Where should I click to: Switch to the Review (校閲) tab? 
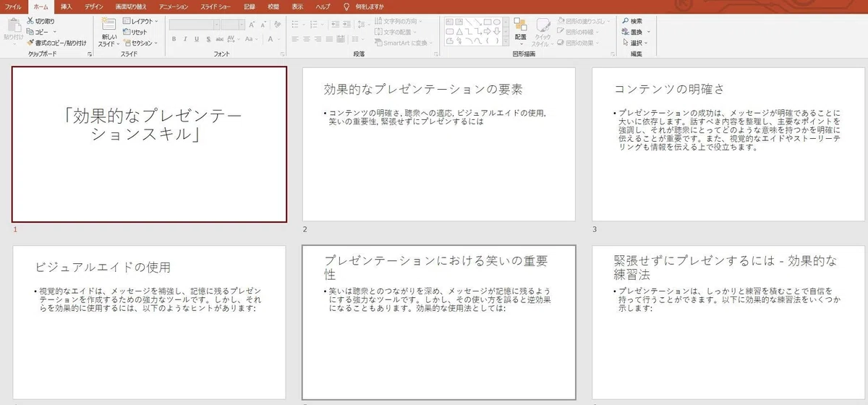point(273,6)
